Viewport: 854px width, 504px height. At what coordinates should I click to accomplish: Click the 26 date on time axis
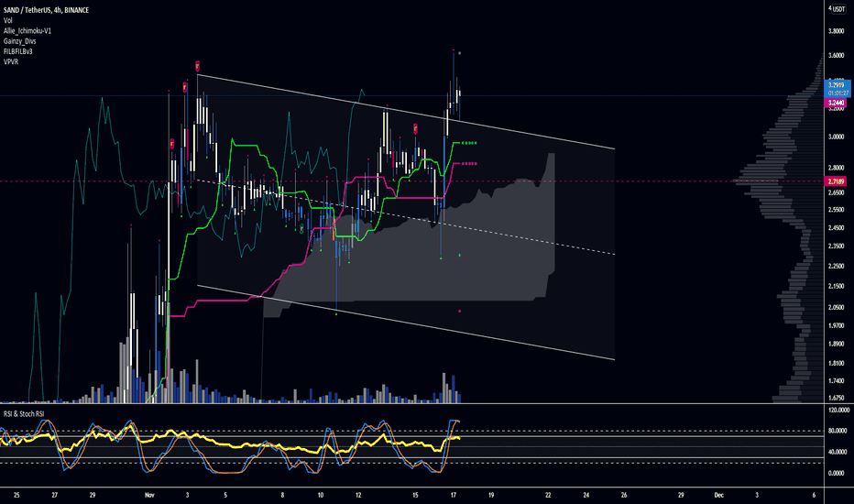624,495
